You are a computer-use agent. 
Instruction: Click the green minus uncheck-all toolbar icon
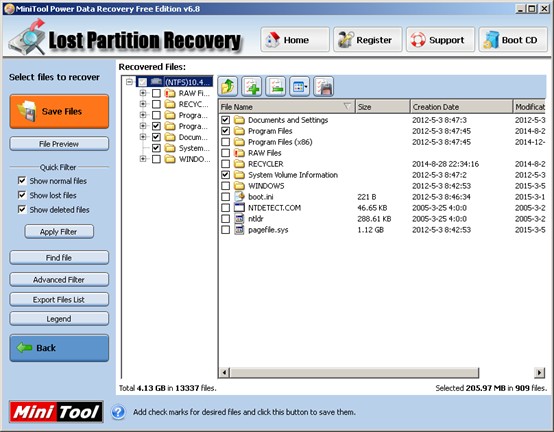click(276, 87)
